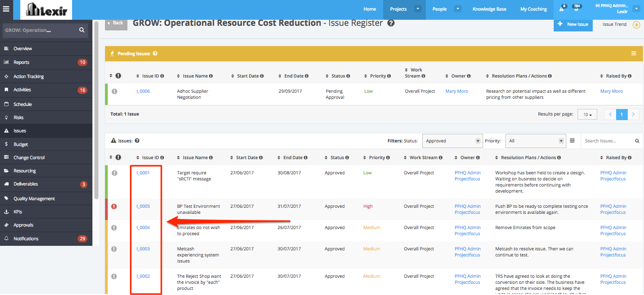Expand the Projects dropdown arrow

pos(418,9)
